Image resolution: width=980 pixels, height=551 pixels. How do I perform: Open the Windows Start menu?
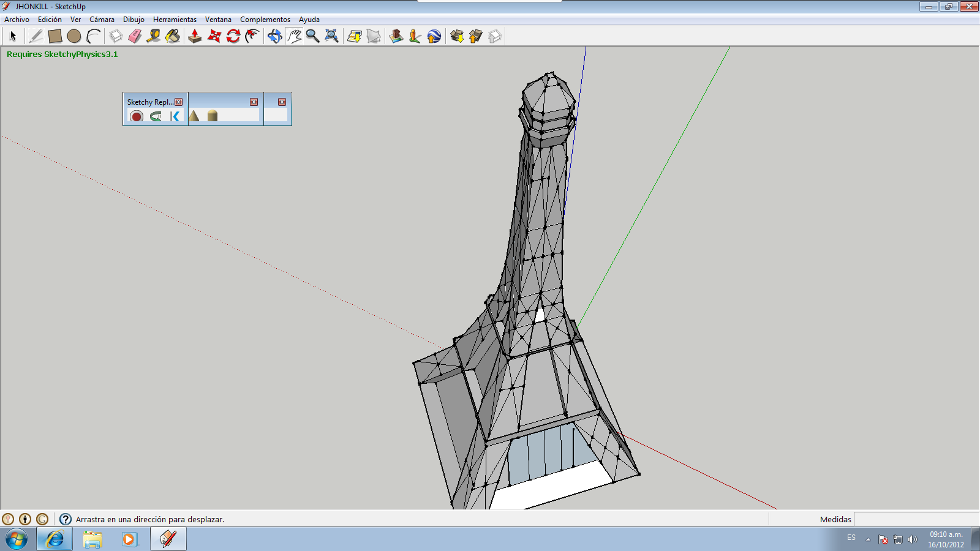pyautogui.click(x=17, y=539)
